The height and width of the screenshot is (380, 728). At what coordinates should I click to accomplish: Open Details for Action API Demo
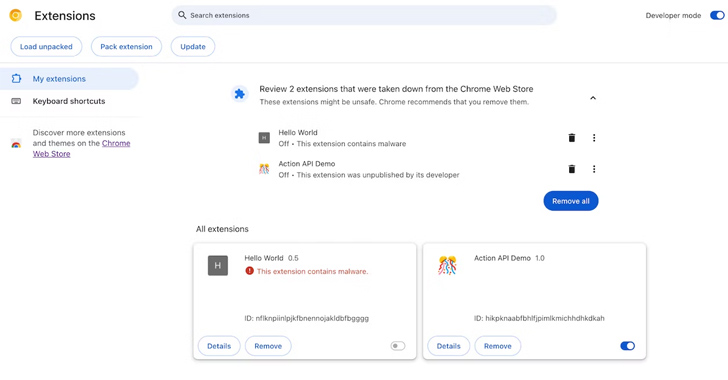click(x=448, y=346)
